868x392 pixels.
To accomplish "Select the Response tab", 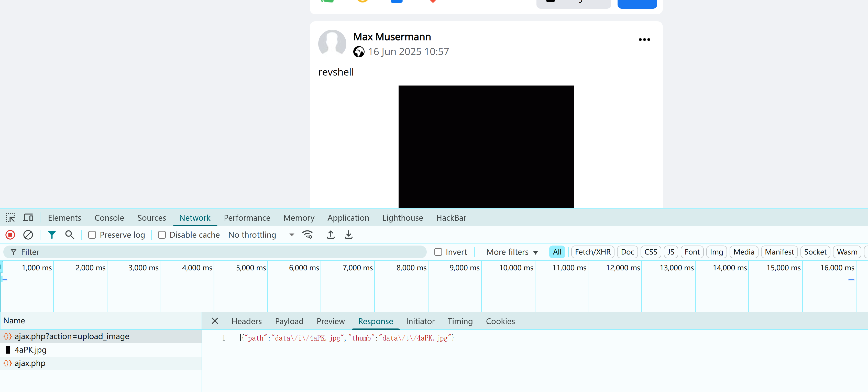I will (x=376, y=321).
